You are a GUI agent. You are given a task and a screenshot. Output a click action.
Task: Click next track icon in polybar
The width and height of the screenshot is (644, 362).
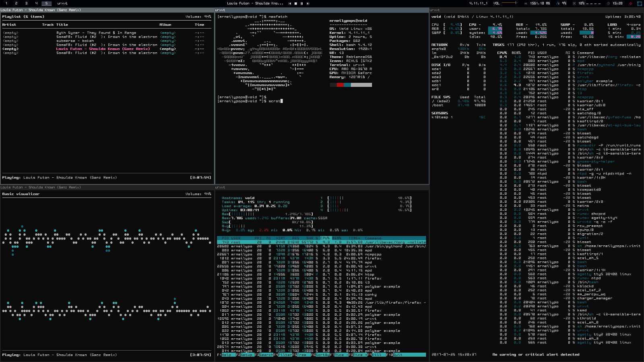pyautogui.click(x=308, y=3)
